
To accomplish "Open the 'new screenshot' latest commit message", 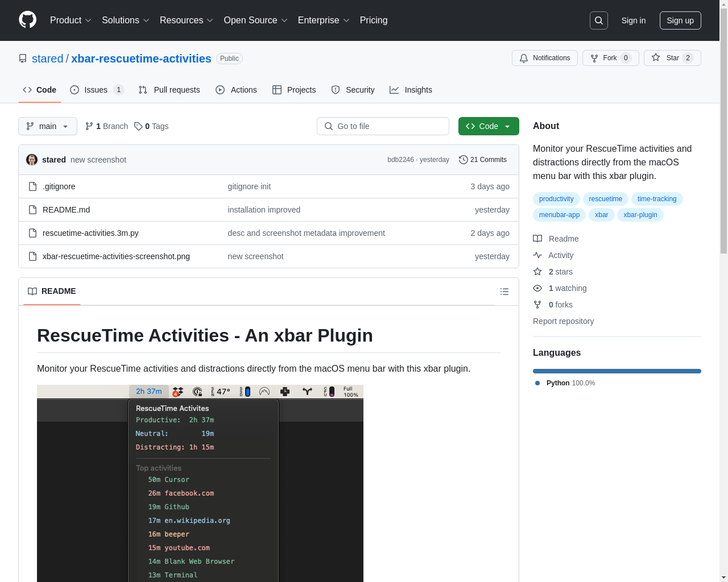I will tap(98, 160).
